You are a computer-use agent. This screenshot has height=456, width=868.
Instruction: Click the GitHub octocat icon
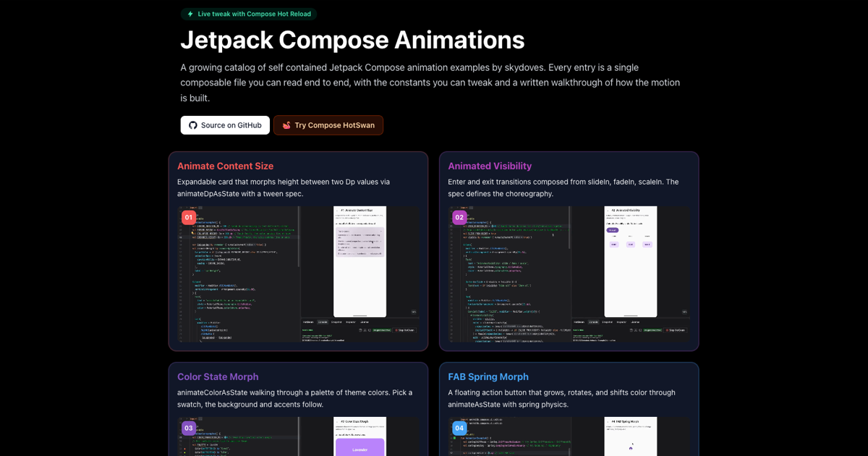tap(193, 125)
